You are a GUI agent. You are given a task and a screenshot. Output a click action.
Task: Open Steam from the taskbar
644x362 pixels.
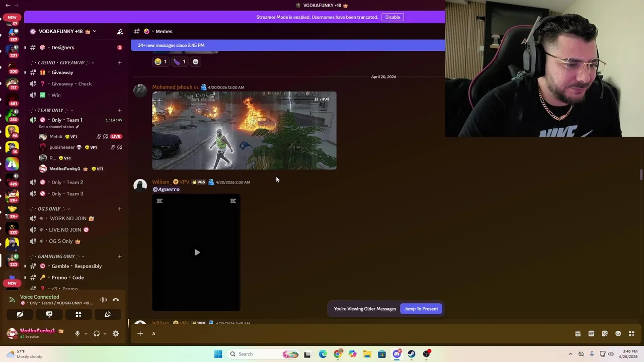click(x=412, y=354)
